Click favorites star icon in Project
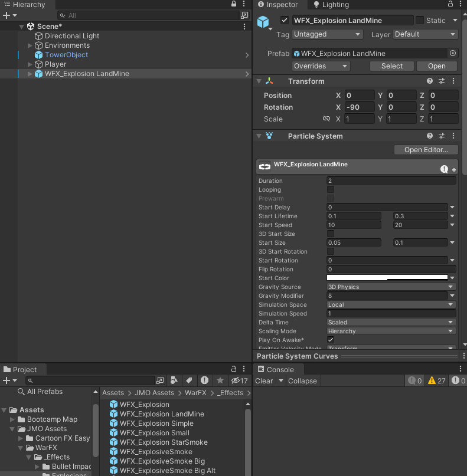 click(220, 380)
